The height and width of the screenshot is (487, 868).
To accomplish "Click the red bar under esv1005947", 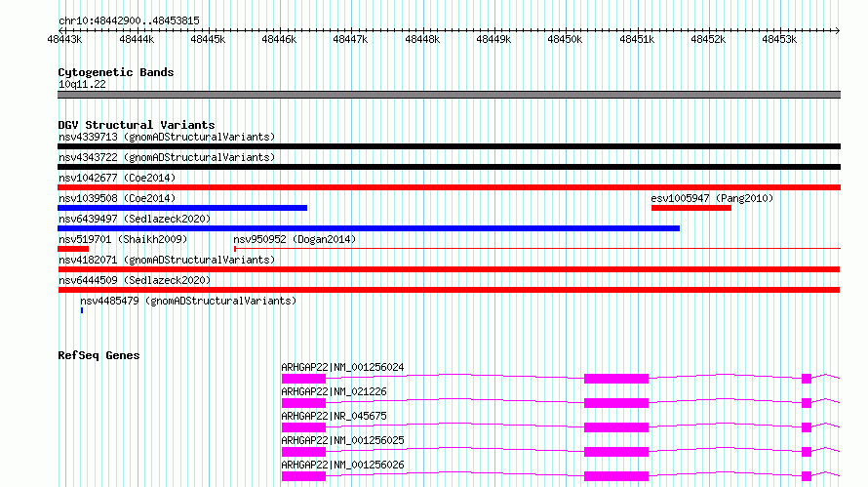I will point(691,208).
